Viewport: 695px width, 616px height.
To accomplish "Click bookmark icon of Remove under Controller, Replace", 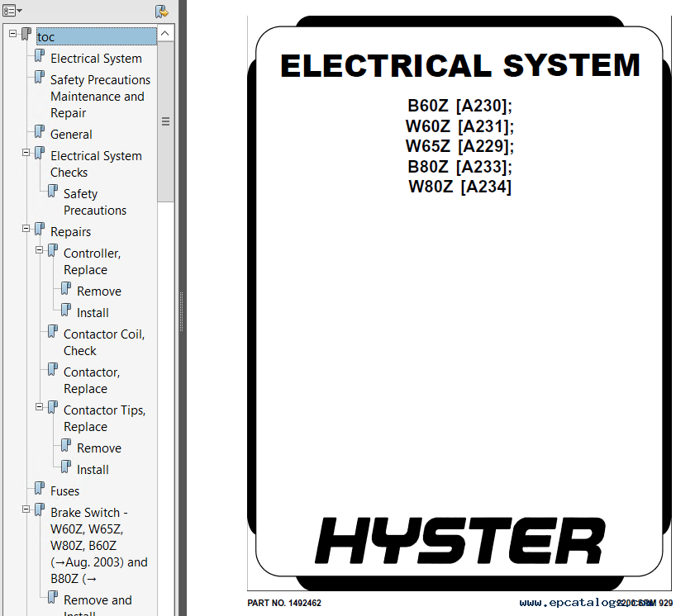I will [x=66, y=288].
